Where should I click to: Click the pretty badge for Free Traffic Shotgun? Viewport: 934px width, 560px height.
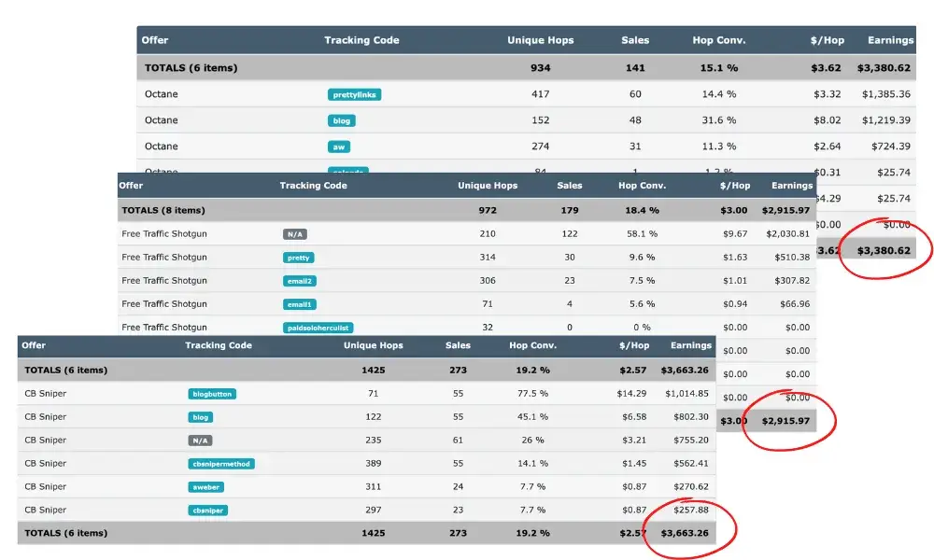[x=300, y=257]
